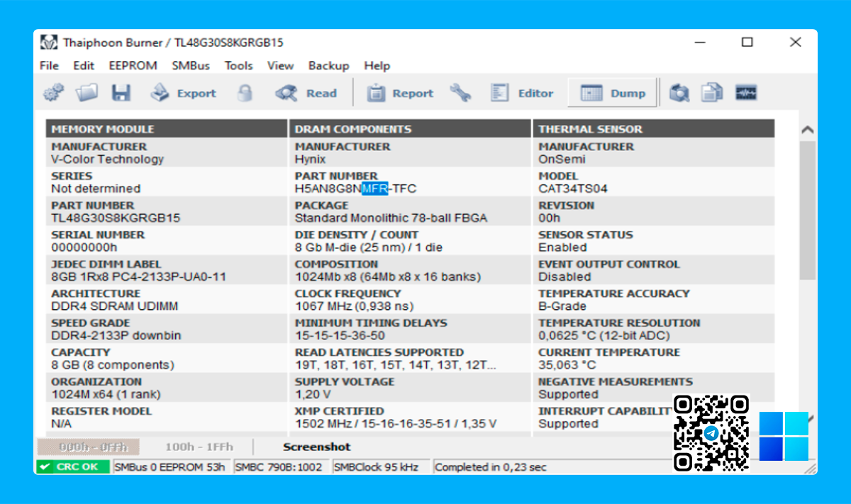Click the open folder toolbar icon

pyautogui.click(x=87, y=93)
